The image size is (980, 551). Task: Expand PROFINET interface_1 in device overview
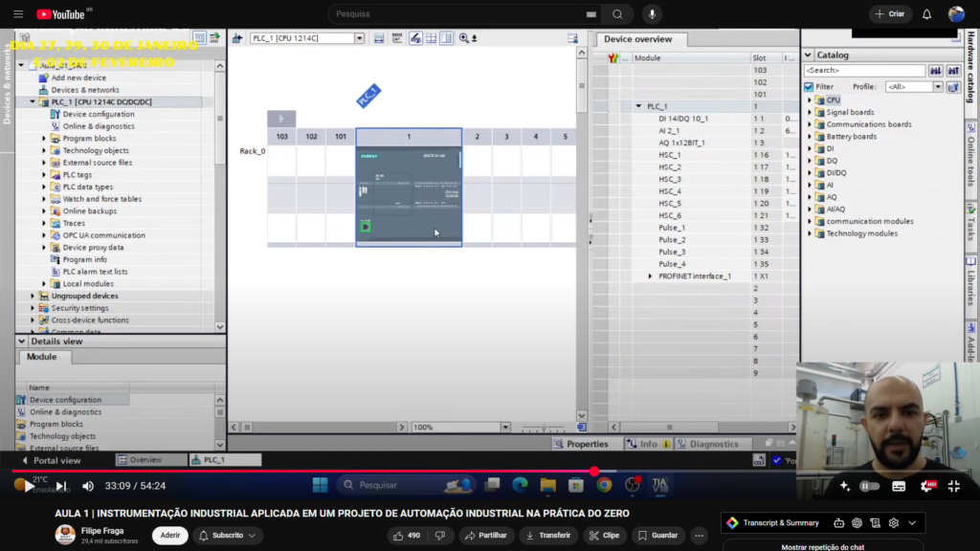point(650,276)
